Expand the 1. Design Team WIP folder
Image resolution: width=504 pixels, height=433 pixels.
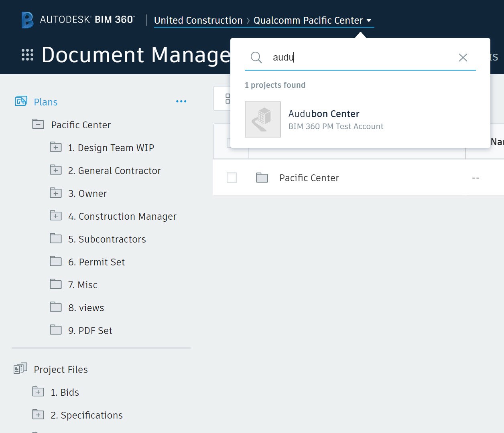point(56,147)
